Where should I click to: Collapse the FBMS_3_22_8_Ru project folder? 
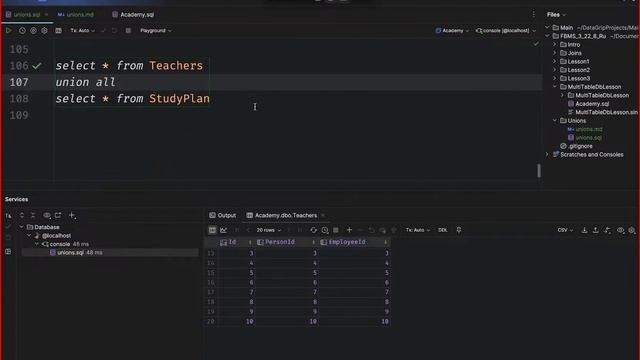coord(547,36)
